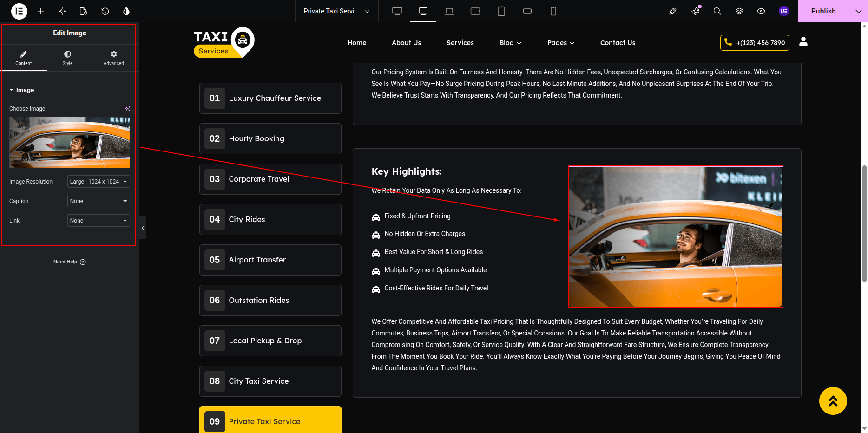Open the UE user account avatar
Screen dimensions: 868x433
(784, 11)
